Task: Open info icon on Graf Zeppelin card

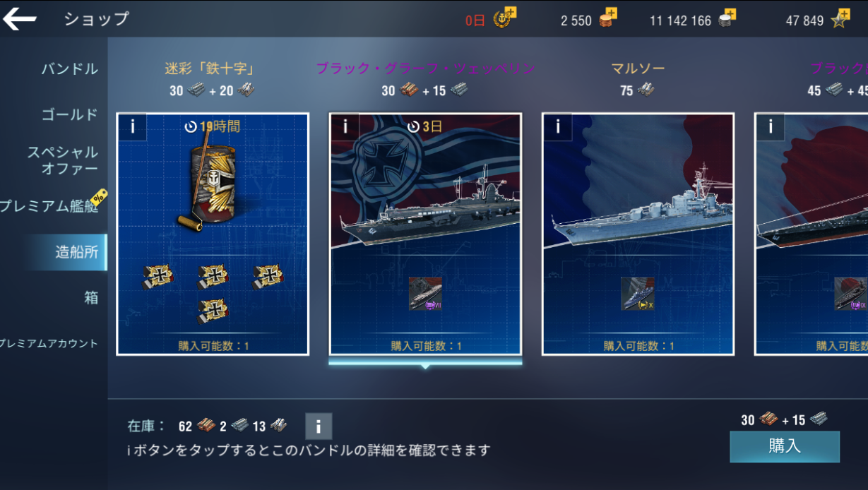Action: click(x=345, y=127)
